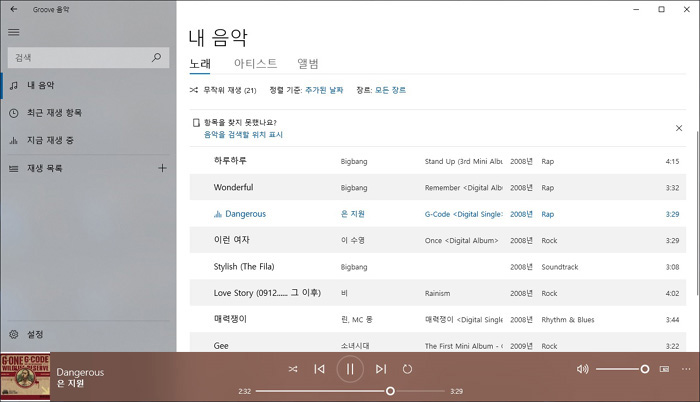Click now playing title Dangerous in player bar
This screenshot has width=700, height=402.
pos(80,372)
